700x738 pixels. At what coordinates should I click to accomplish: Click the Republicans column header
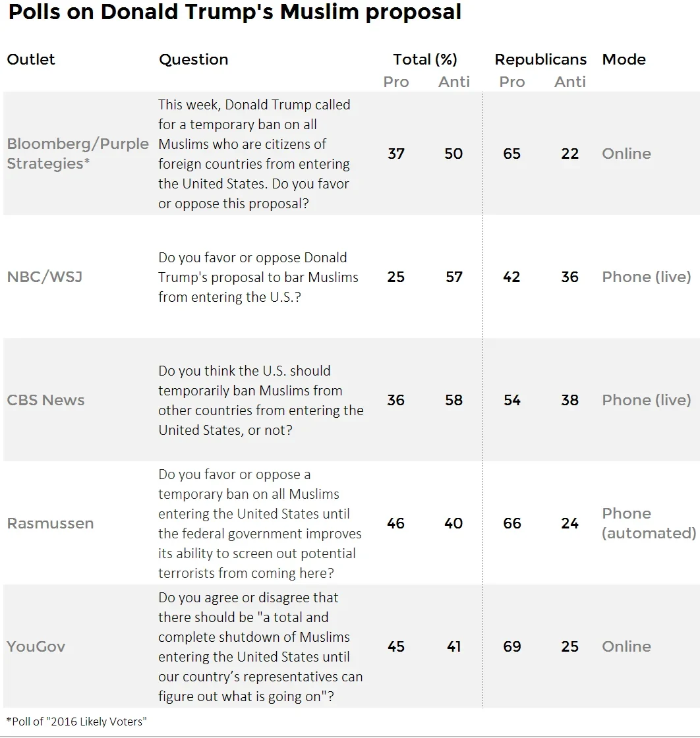540,59
